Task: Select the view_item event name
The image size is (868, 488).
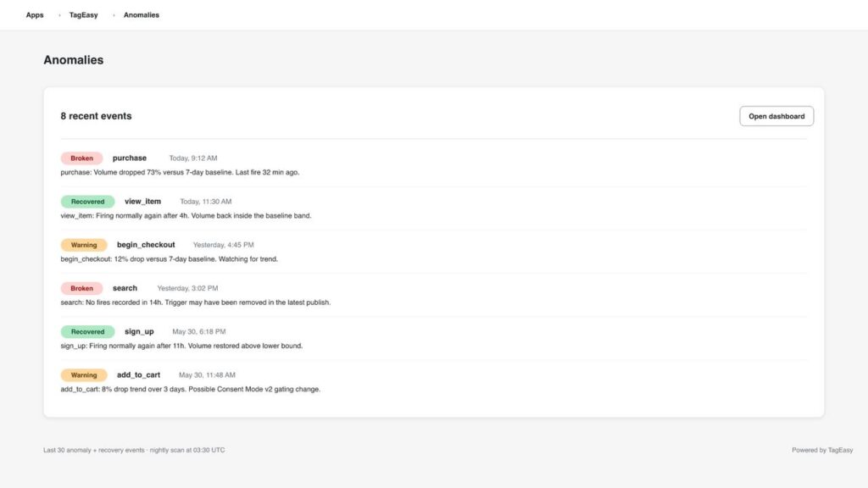Action: [x=142, y=202]
